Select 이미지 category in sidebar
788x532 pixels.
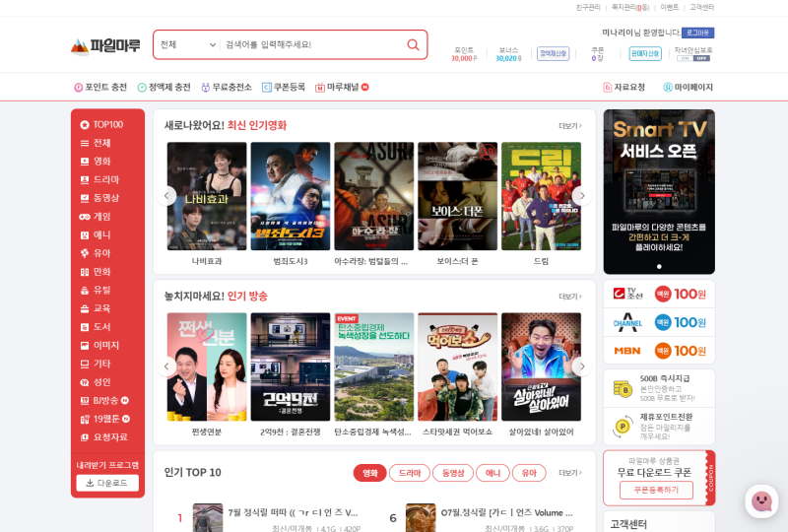100,345
